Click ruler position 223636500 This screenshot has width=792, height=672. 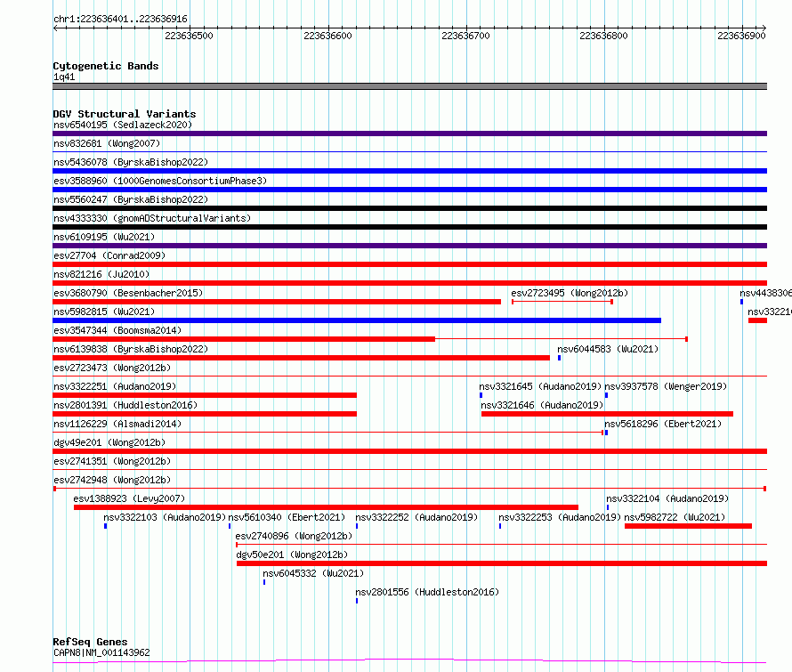[189, 36]
